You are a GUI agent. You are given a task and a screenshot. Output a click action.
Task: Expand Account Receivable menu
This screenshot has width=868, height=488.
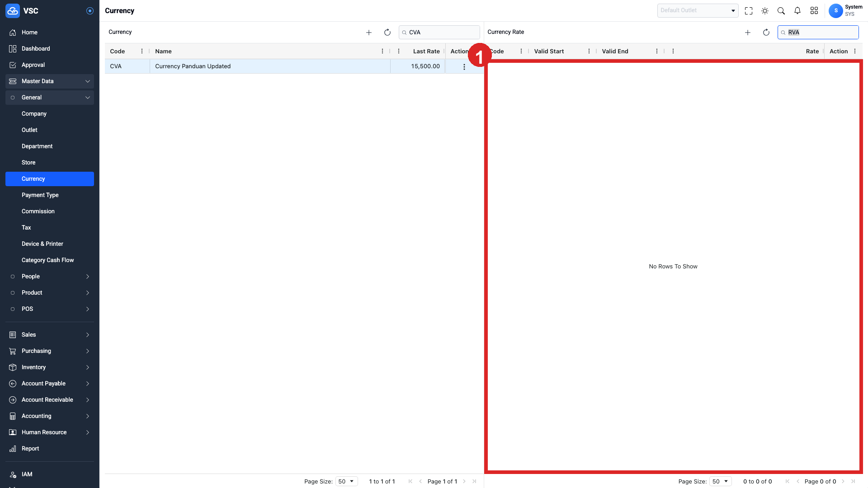click(x=50, y=400)
